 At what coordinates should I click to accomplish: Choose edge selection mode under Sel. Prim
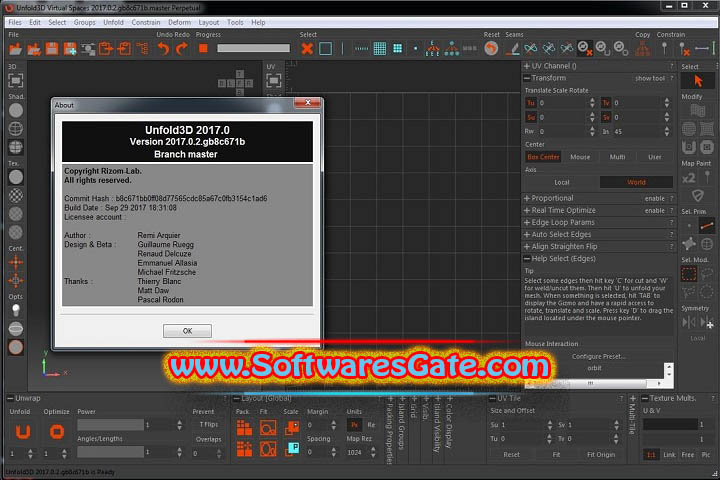(x=708, y=226)
